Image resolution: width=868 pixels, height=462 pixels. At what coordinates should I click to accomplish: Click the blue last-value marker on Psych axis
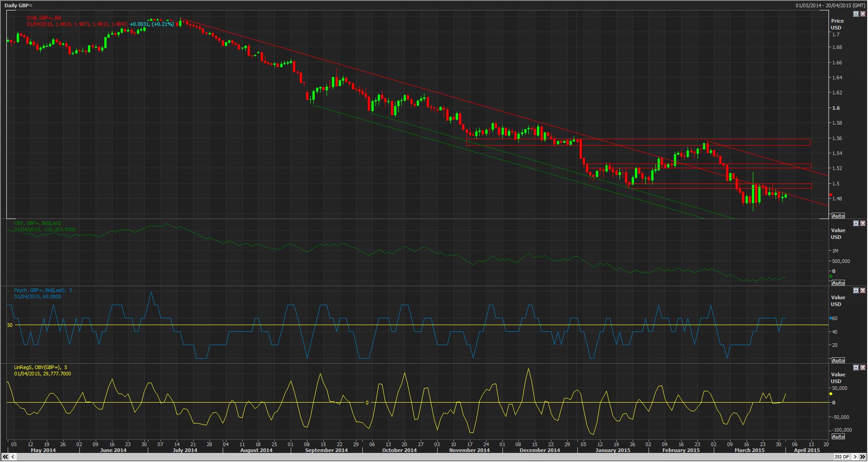[x=830, y=318]
